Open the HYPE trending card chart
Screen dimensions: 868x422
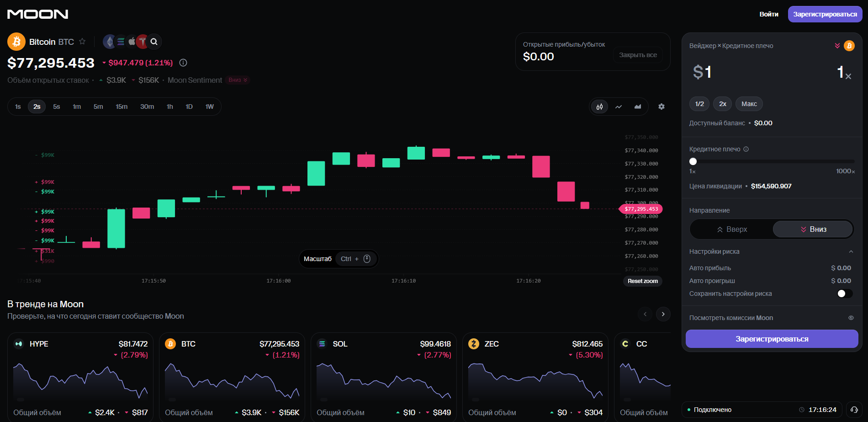pos(80,381)
